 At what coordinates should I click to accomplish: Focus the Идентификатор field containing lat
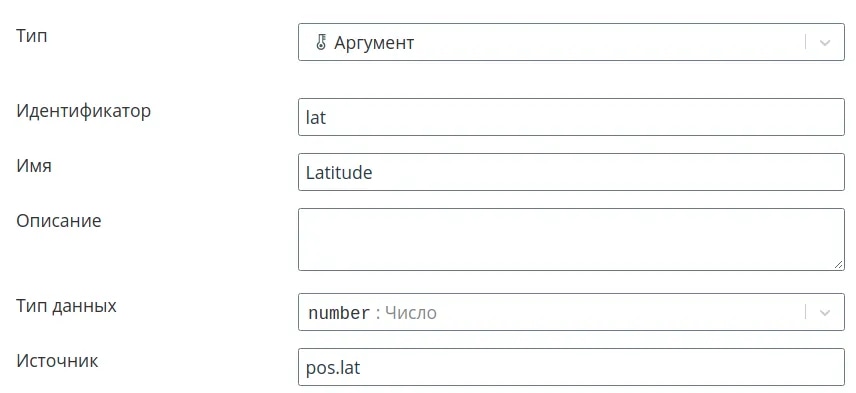click(571, 117)
